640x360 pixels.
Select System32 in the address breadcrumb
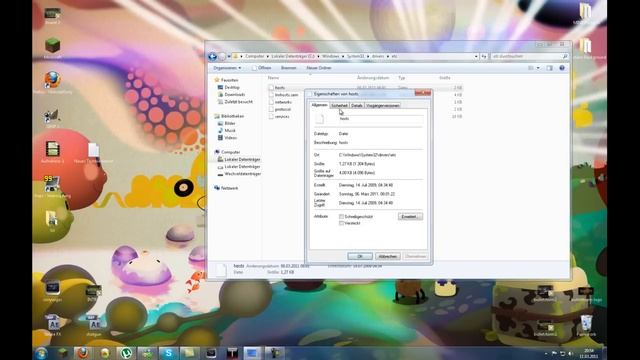point(355,56)
